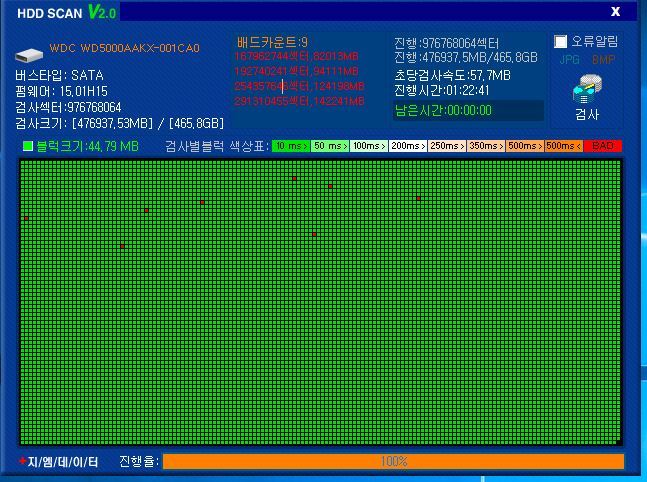The height and width of the screenshot is (482, 647).
Task: Open the 지/엠/데/이/터 link
Action: [63, 461]
